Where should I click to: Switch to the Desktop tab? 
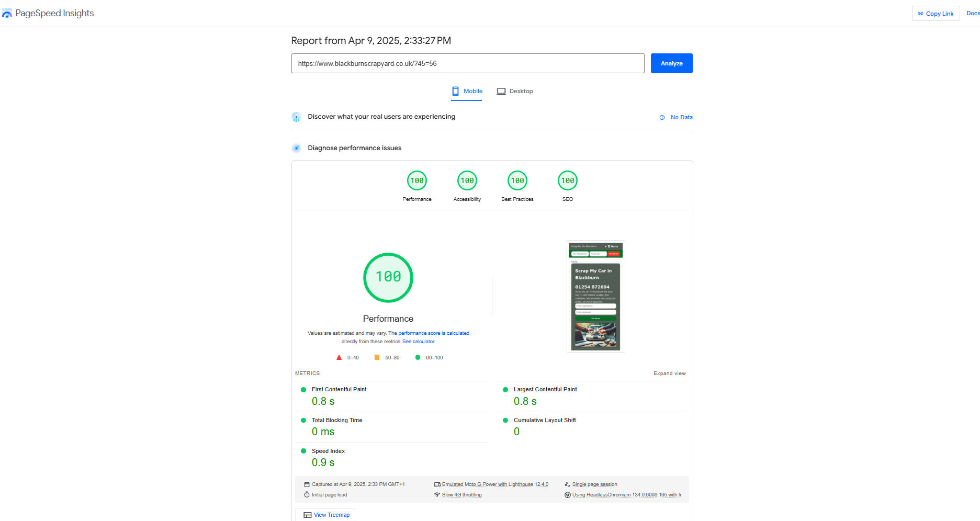[515, 92]
